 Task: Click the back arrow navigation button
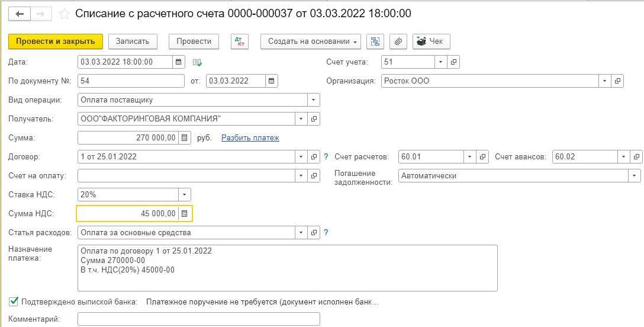[20, 14]
